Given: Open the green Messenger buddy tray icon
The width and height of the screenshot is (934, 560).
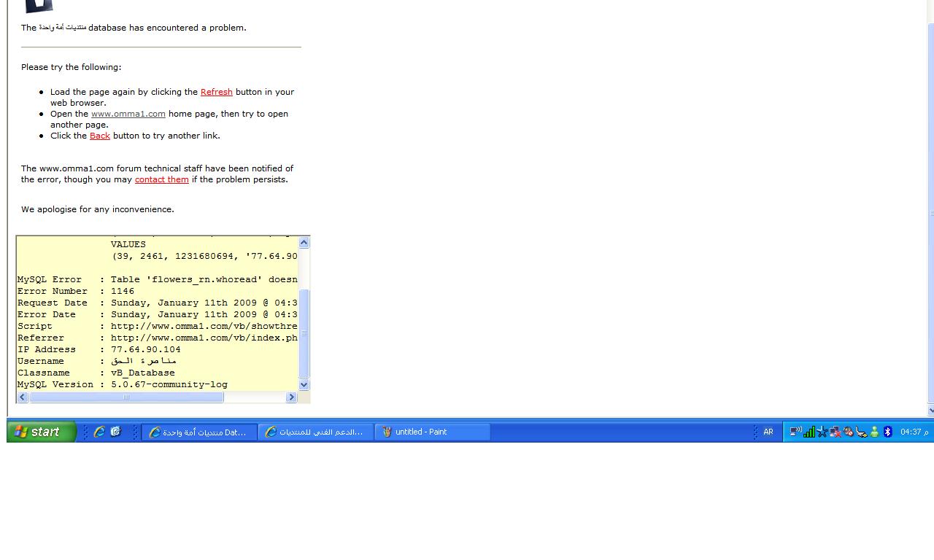Looking at the screenshot, I should click(x=874, y=432).
